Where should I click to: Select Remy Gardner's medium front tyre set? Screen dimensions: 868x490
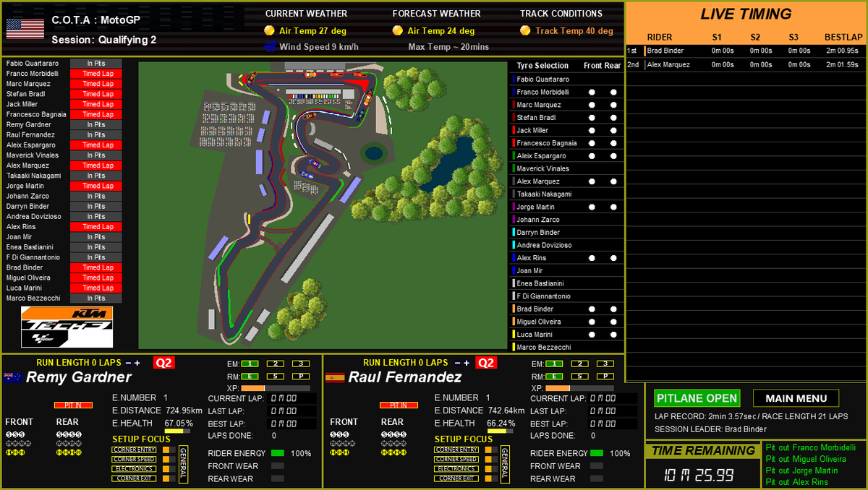(x=18, y=443)
